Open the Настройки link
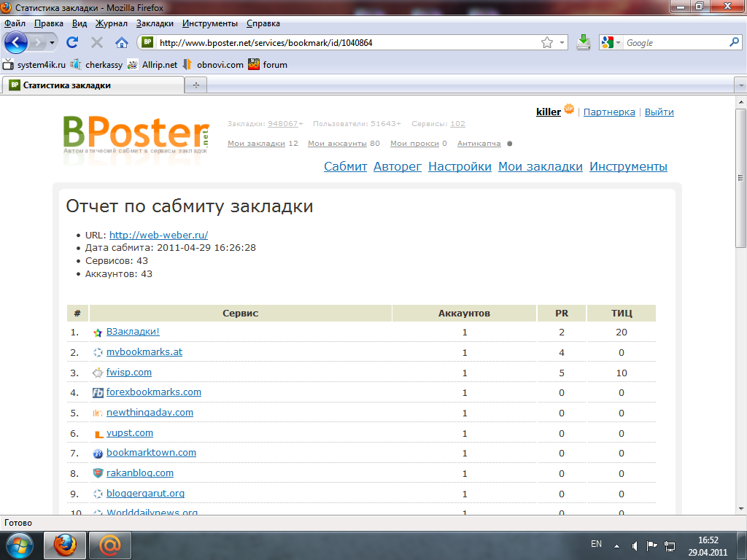The image size is (747, 560). [460, 166]
